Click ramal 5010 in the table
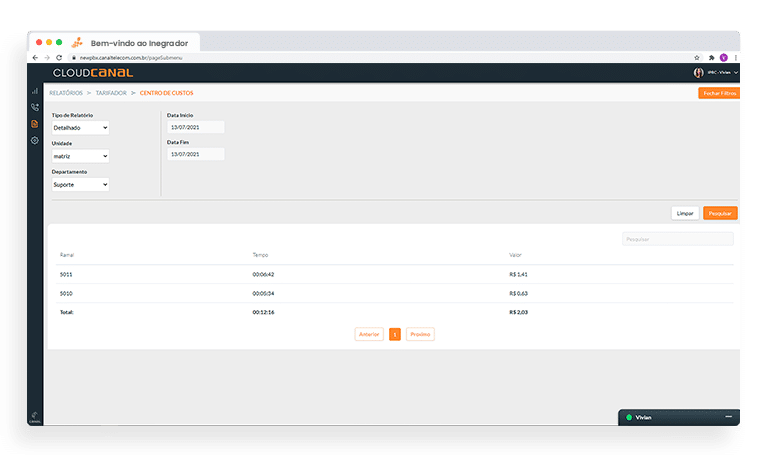Viewport: 767px width, 456px height. (x=66, y=294)
